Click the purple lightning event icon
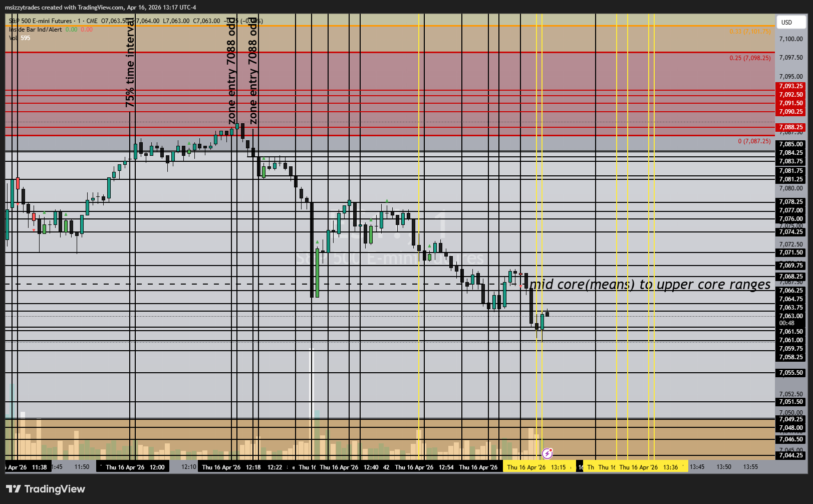813x504 pixels. point(548,453)
